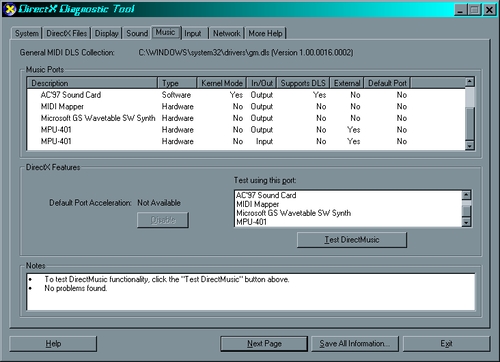Sort by the Description column header
This screenshot has width=500, height=362.
coord(92,83)
